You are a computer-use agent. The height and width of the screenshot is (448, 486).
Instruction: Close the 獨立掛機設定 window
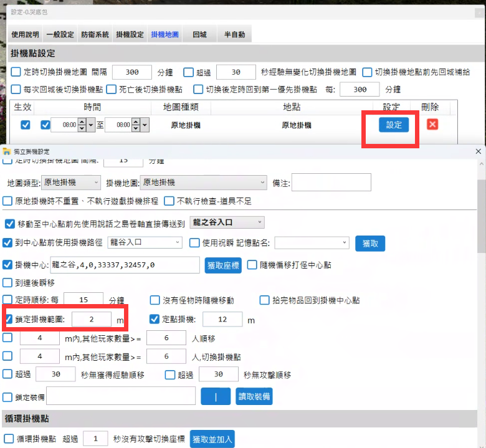[478, 151]
